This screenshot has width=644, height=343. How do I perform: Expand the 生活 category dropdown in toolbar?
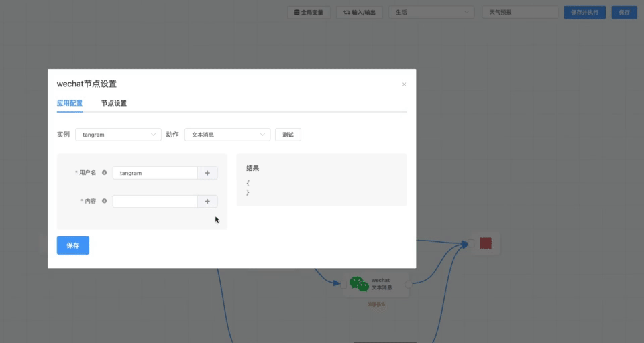click(432, 12)
